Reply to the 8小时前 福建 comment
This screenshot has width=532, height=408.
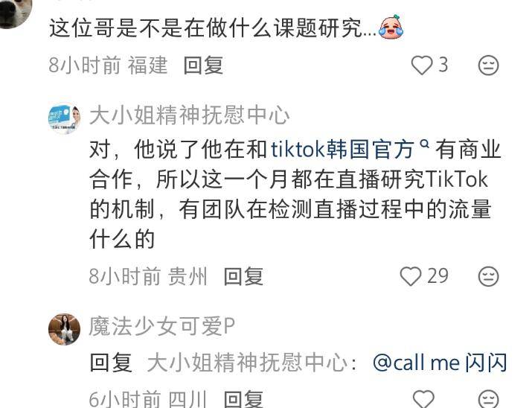click(203, 66)
